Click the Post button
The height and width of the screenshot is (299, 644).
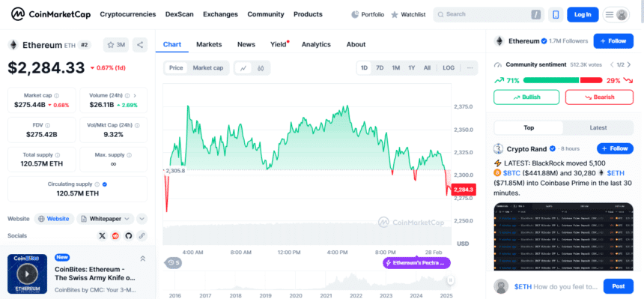point(618,286)
